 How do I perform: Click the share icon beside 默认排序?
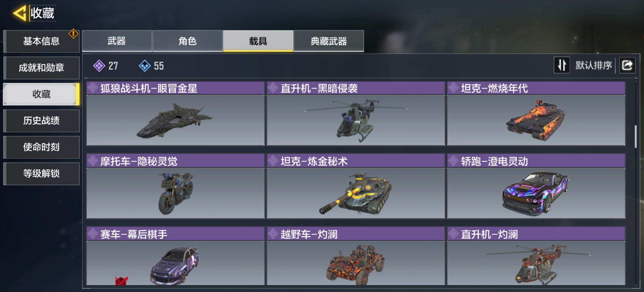click(627, 65)
